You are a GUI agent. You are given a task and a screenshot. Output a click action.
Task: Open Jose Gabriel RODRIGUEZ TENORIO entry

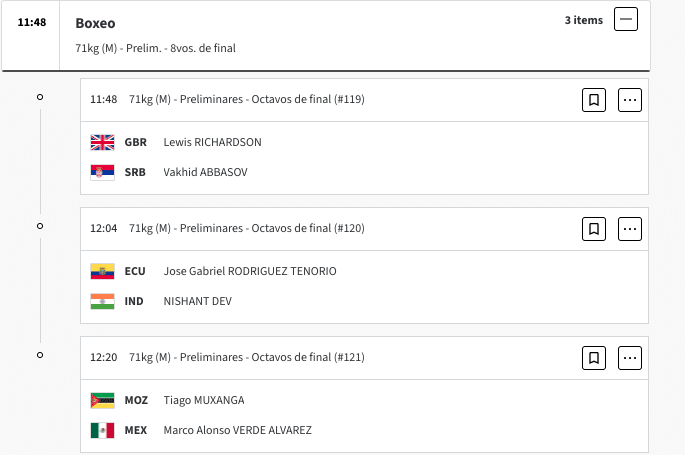tap(250, 271)
